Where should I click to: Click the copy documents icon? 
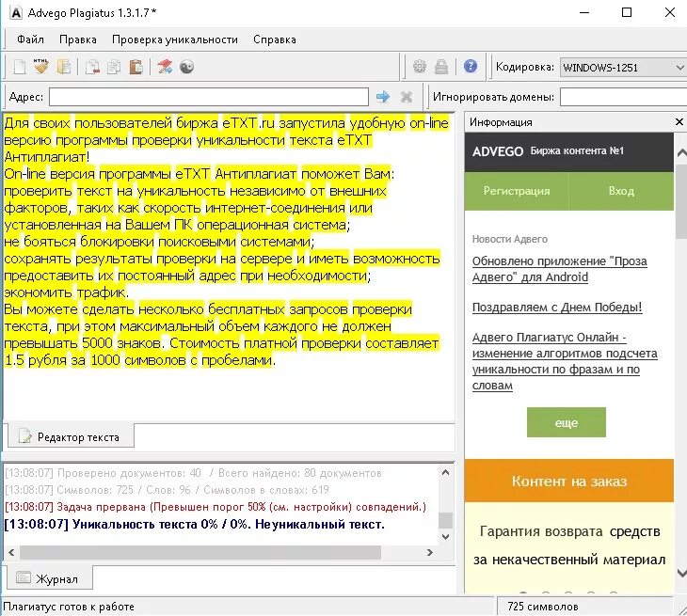tap(114, 67)
